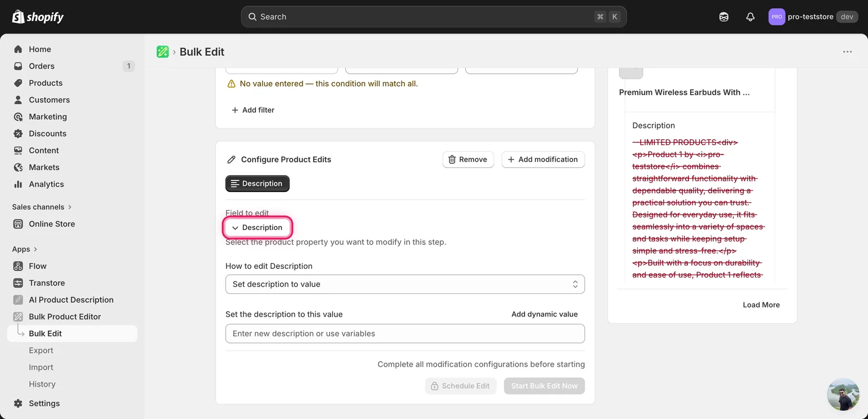Focus the new description input field
Screen dimensions: 868x419
405,334
